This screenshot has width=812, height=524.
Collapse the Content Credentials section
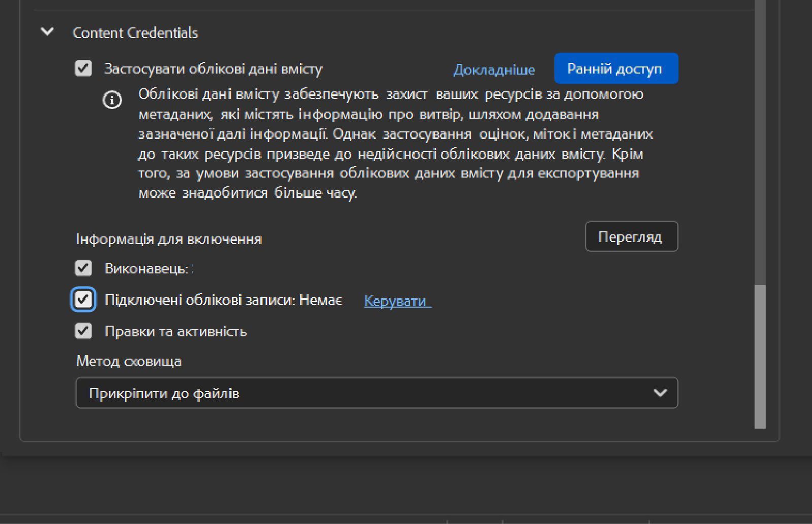click(x=47, y=32)
